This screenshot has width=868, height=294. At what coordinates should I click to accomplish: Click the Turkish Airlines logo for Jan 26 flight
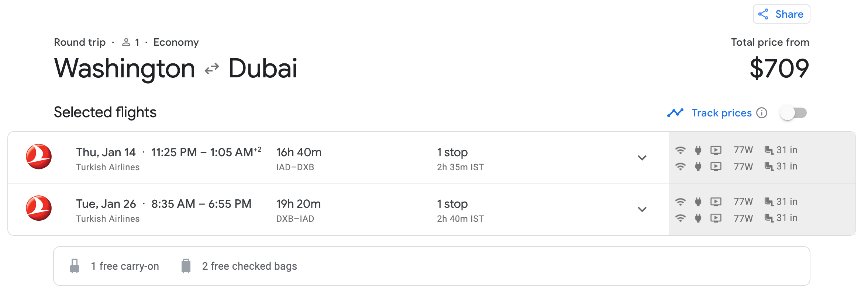tap(39, 208)
